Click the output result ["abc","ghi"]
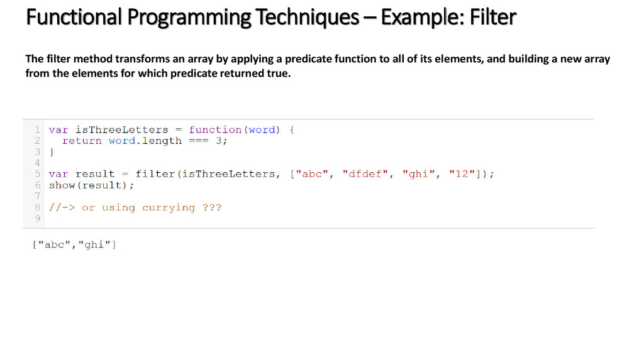Viewport: 644px width, 362px height. (74, 245)
